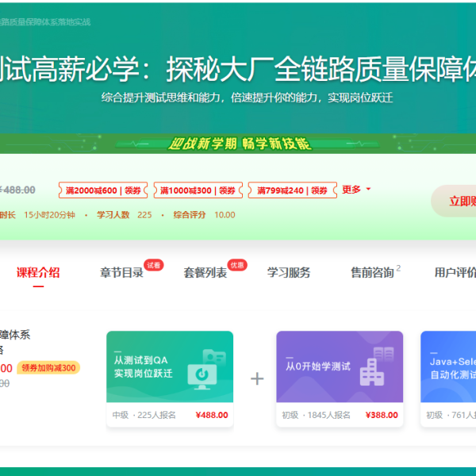Click the building icon on 学测试 card
476x476 pixels.
pos(371,372)
